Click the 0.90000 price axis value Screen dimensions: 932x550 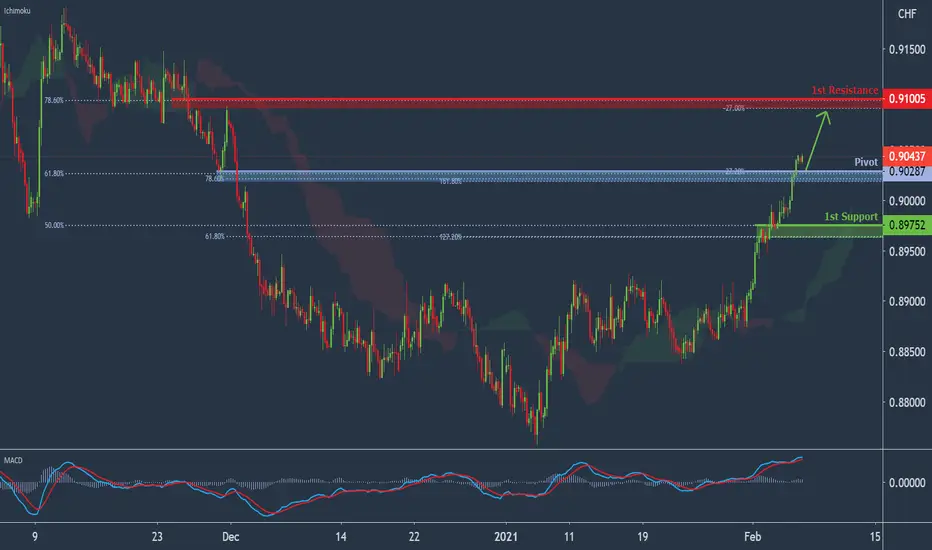[907, 201]
